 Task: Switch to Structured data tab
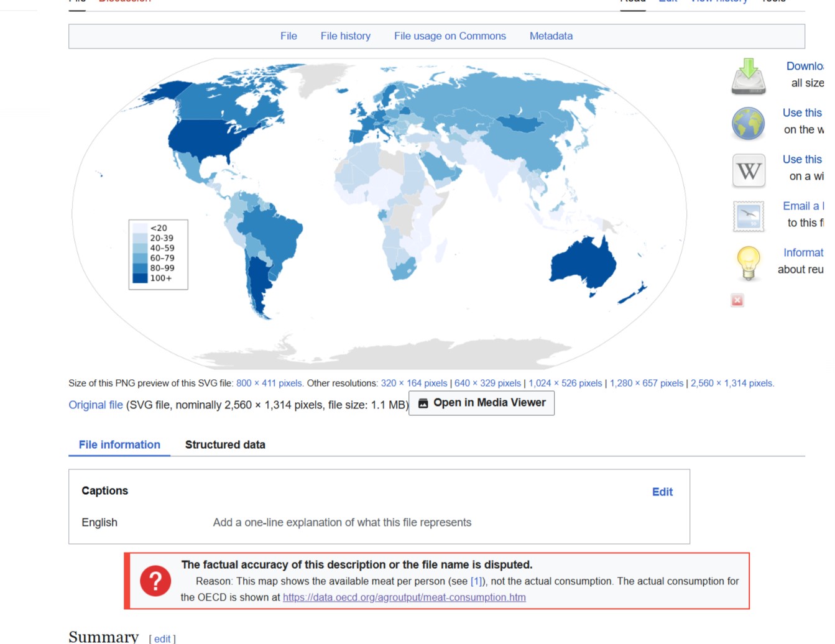coord(225,444)
